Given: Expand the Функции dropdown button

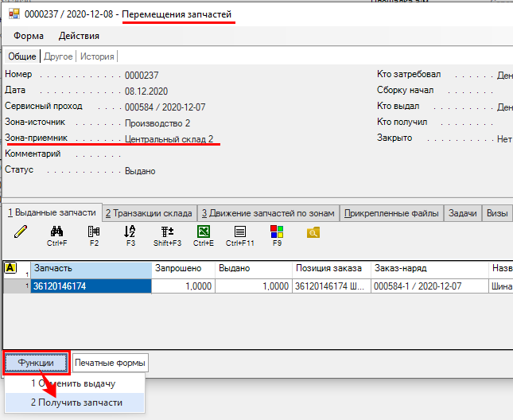Looking at the screenshot, I should click(37, 363).
